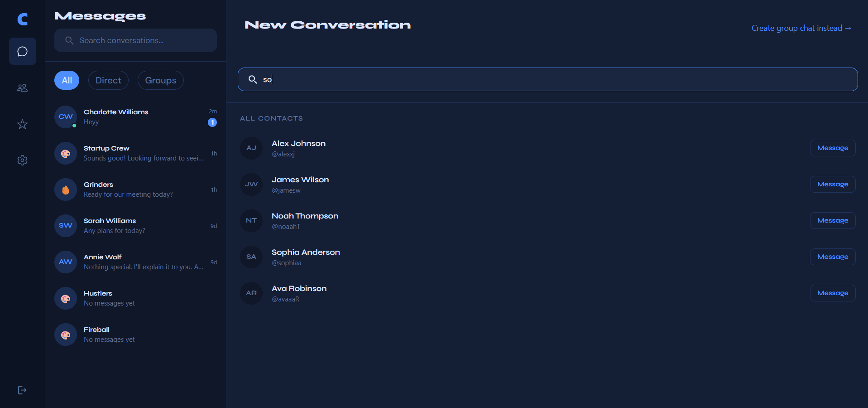Open the Fireball conversation name

pos(96,330)
